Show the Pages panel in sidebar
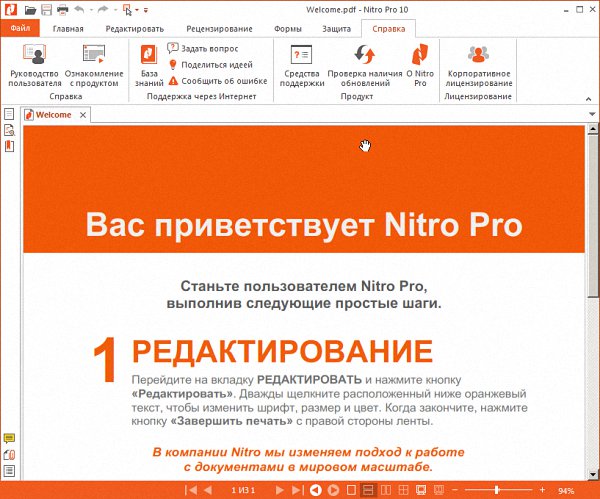The image size is (600, 499). tap(9, 114)
